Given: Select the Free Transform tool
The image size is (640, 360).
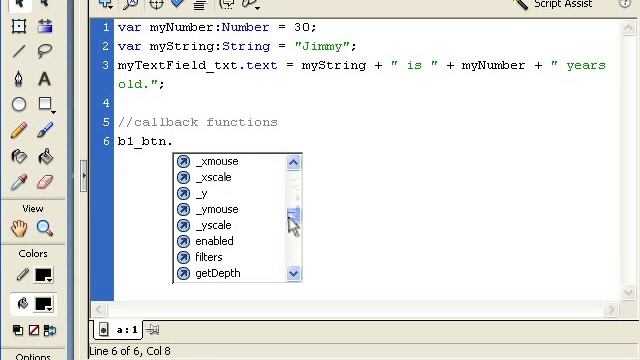Looking at the screenshot, I should (19, 27).
